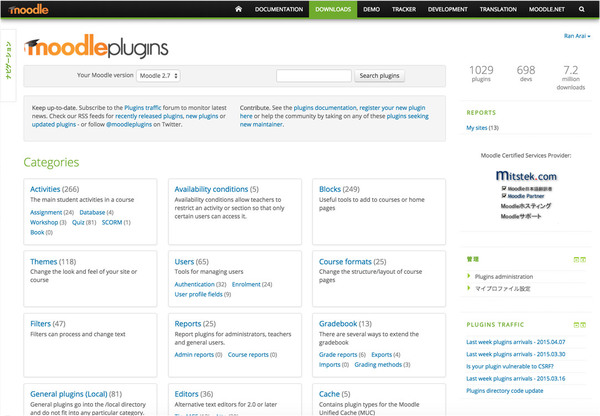Dock the 管理 block using its second icon
Screen dimensions: 600x416
(x=583, y=260)
